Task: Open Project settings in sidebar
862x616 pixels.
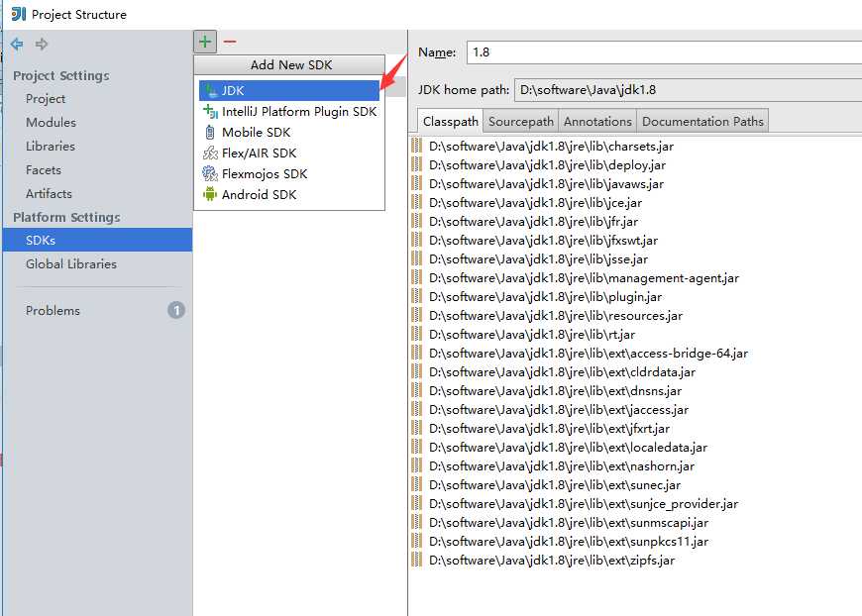Action: pos(45,99)
